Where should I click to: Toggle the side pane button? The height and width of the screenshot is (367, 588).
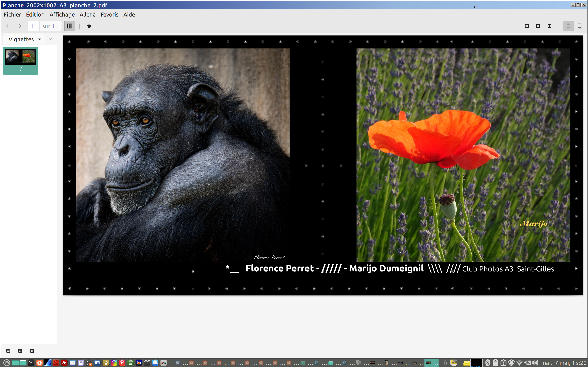(x=70, y=26)
